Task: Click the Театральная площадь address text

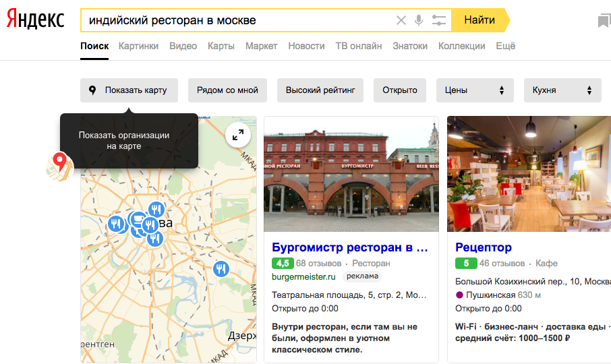Action: (349, 295)
